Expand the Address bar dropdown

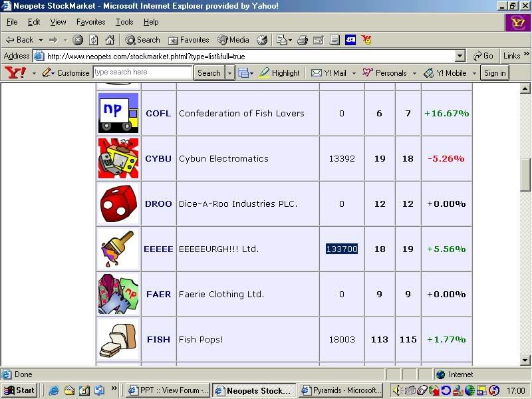click(x=460, y=56)
